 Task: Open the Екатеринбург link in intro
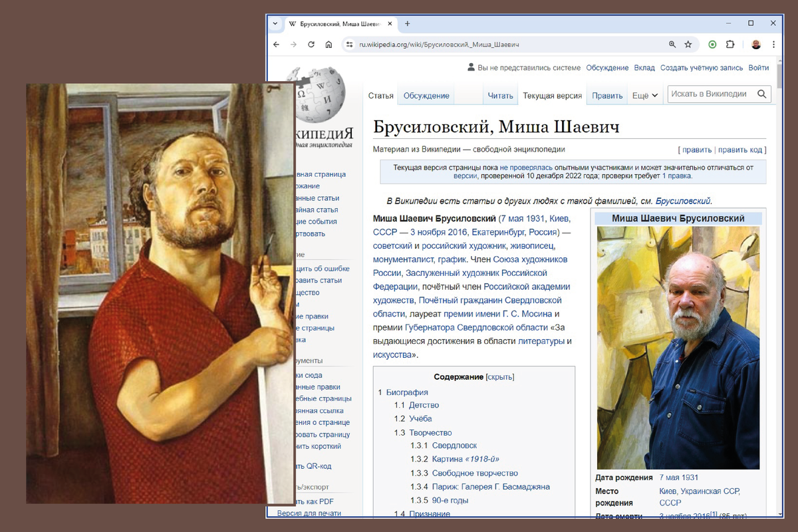[x=498, y=232]
